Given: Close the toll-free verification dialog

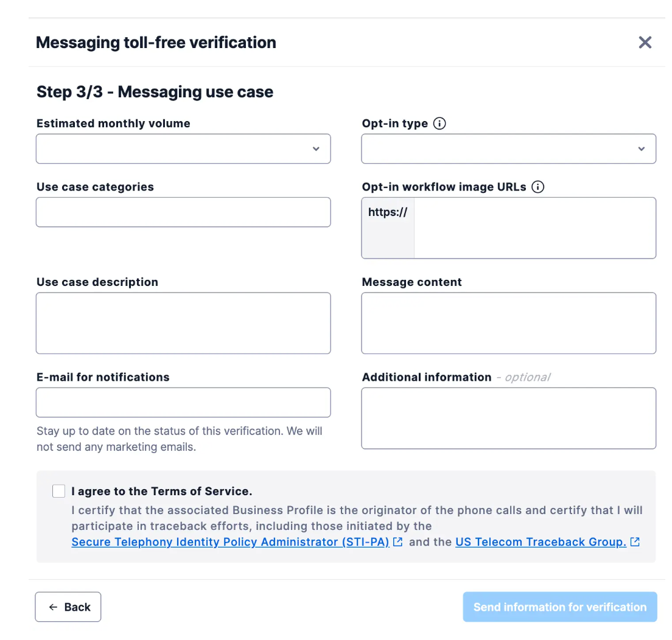Looking at the screenshot, I should point(645,43).
